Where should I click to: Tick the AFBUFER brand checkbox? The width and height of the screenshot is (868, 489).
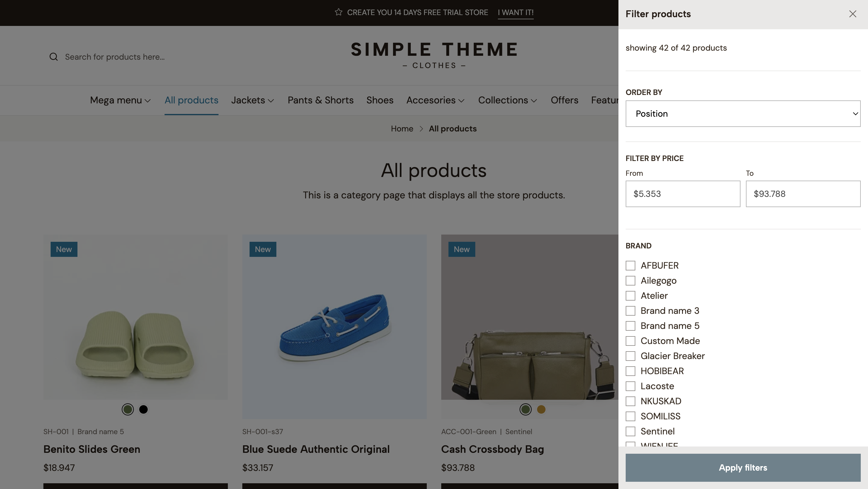point(630,266)
